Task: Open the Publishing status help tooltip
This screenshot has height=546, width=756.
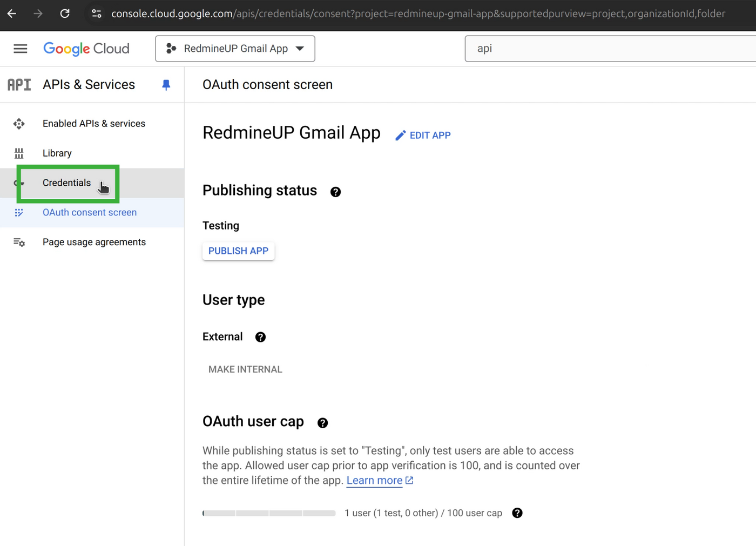Action: pyautogui.click(x=335, y=192)
